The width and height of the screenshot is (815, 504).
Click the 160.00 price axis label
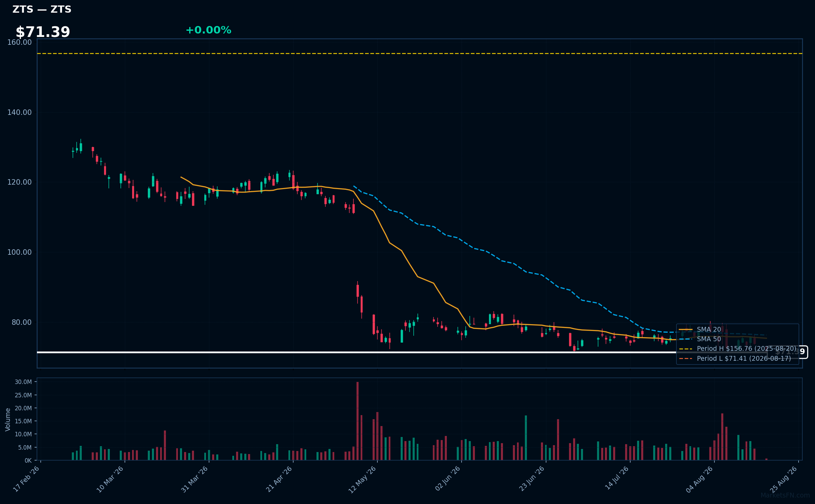pyautogui.click(x=20, y=42)
